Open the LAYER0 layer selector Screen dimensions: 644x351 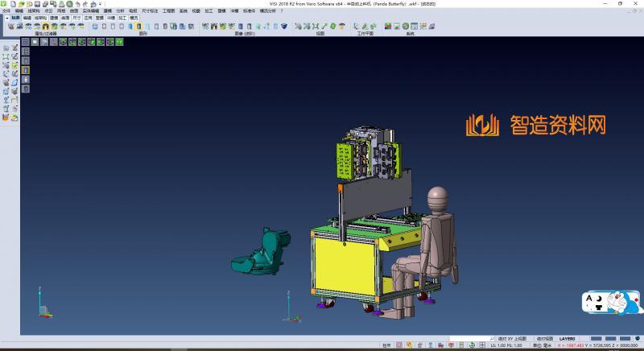click(568, 339)
